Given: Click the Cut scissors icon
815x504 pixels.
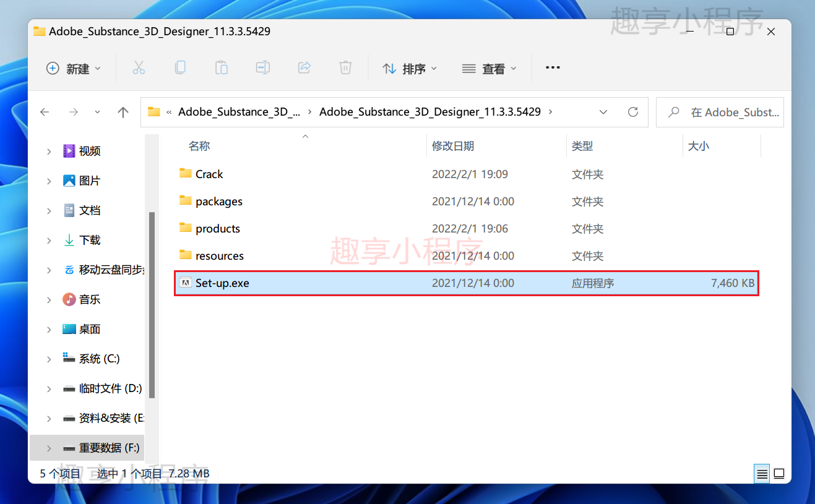Looking at the screenshot, I should click(139, 68).
